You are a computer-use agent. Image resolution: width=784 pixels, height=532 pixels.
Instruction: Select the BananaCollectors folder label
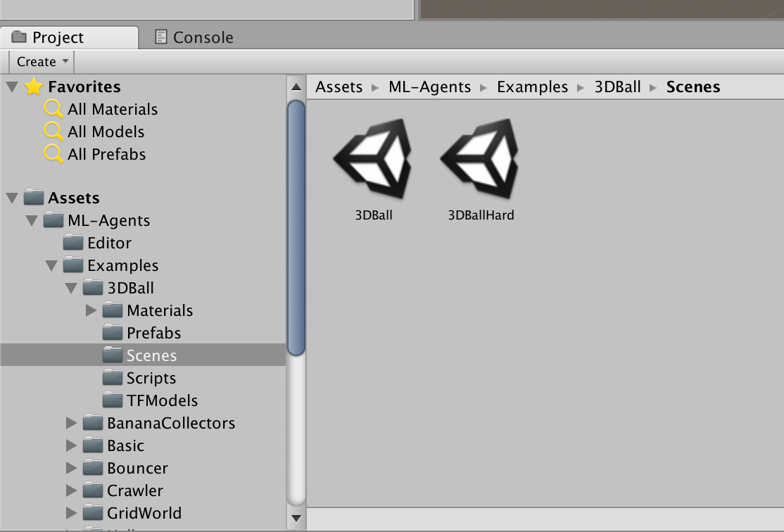click(x=171, y=423)
